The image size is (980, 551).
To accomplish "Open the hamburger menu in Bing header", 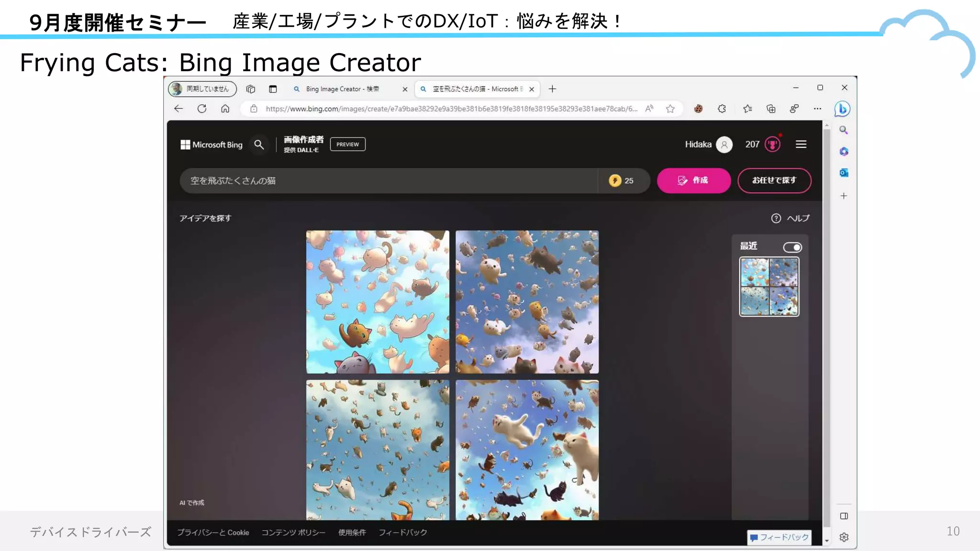I will 801,144.
